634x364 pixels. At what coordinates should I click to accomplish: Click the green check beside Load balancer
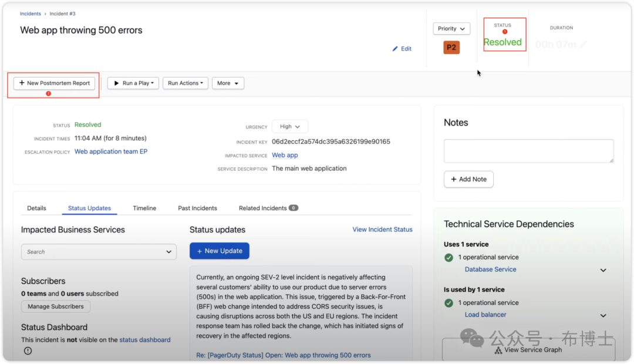point(448,303)
